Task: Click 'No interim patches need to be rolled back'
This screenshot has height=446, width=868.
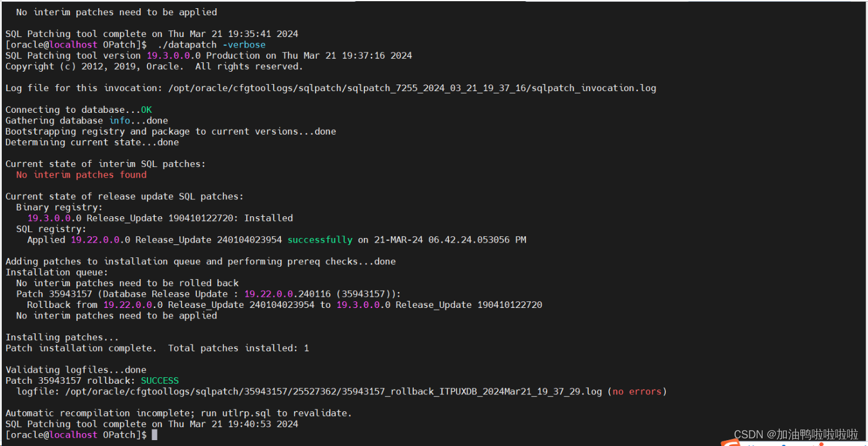Action: pos(127,283)
